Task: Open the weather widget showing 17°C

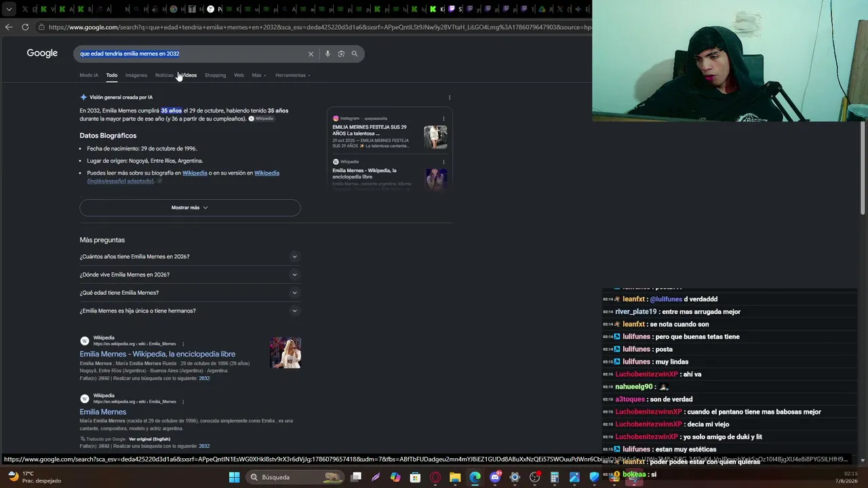Action: click(33, 477)
